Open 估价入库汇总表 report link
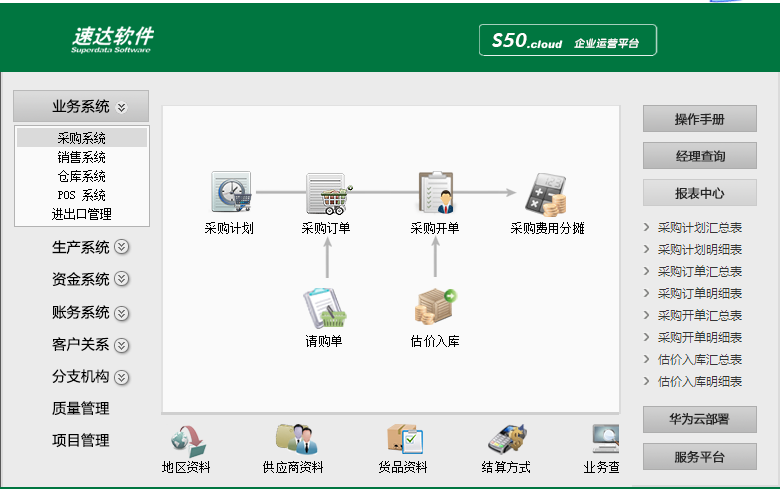This screenshot has width=780, height=489. point(700,359)
